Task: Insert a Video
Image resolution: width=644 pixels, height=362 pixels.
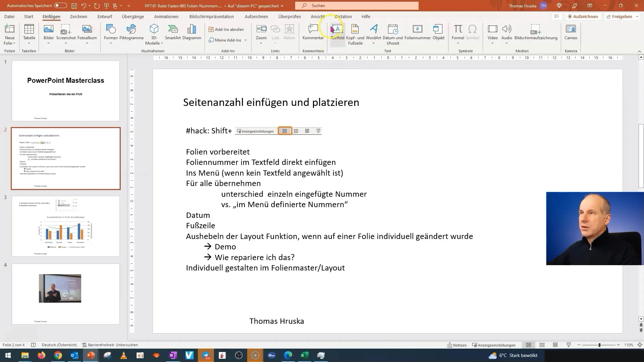Action: point(492,34)
